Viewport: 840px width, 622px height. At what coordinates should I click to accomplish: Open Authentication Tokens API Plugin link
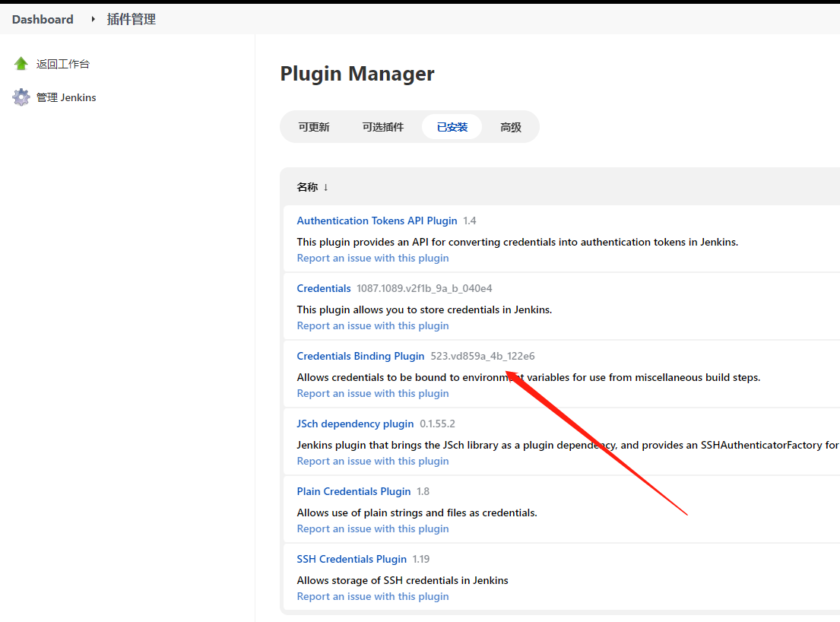point(377,221)
